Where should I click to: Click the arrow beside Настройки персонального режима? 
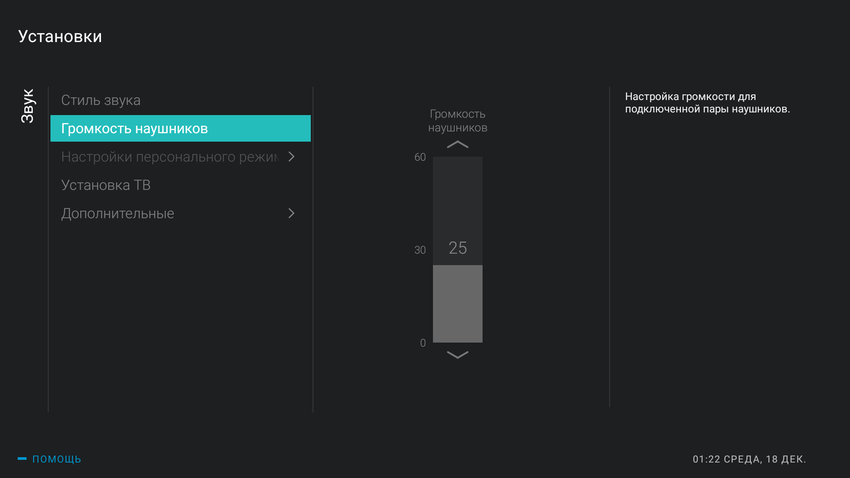point(291,157)
